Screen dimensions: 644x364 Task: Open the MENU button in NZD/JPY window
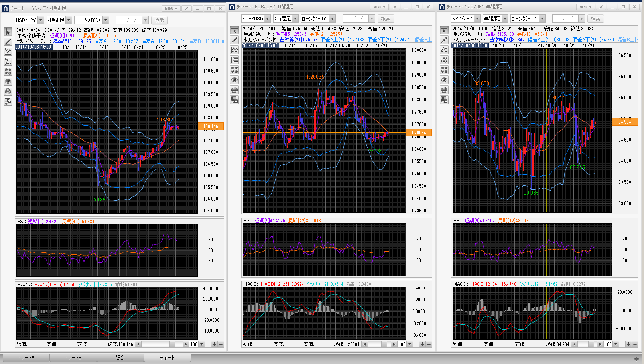pos(585,7)
